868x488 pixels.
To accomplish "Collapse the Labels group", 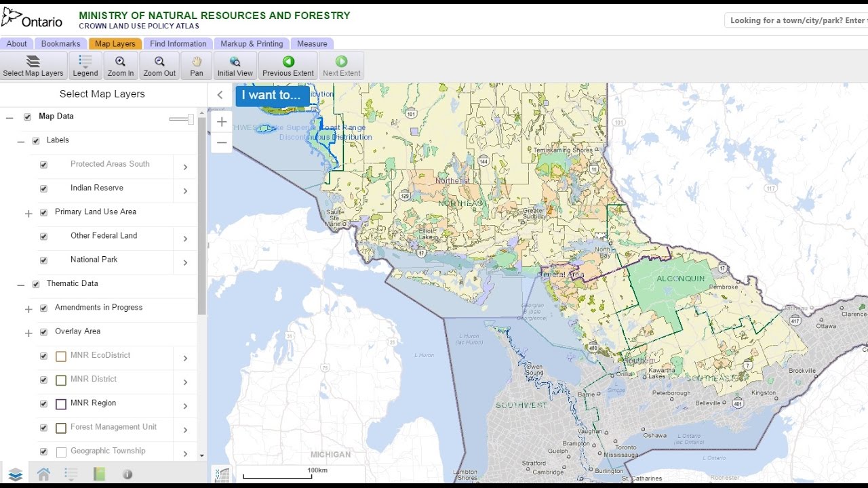I will tap(20, 142).
